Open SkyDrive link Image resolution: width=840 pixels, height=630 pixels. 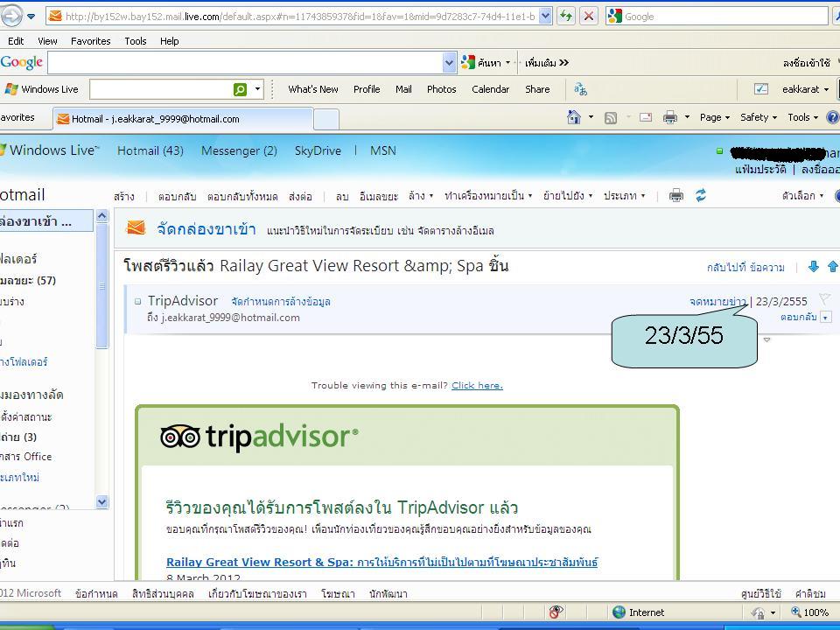pyautogui.click(x=318, y=151)
